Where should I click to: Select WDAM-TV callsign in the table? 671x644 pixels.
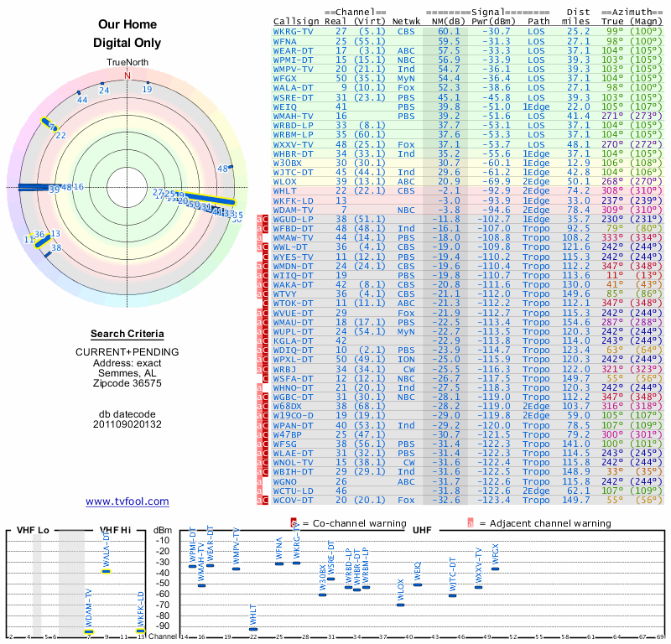coord(293,210)
